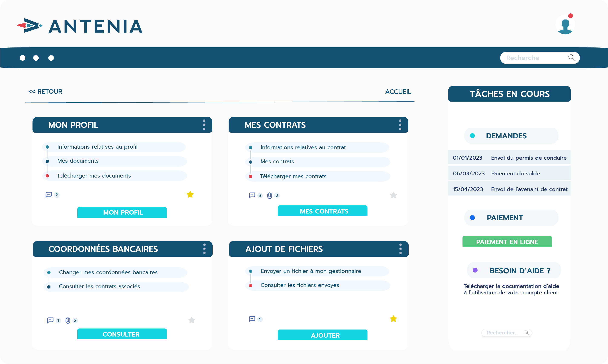
Task: Click the << RETOUR link
Action: [x=45, y=92]
